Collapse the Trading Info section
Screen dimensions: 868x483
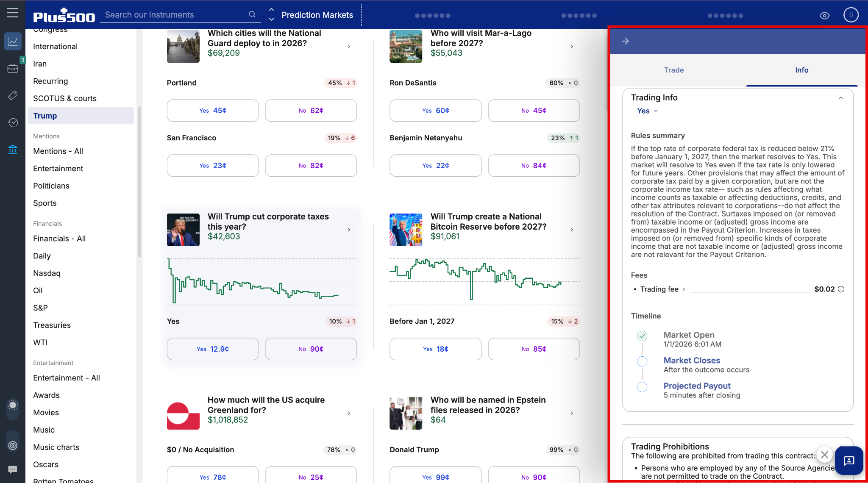pos(841,97)
